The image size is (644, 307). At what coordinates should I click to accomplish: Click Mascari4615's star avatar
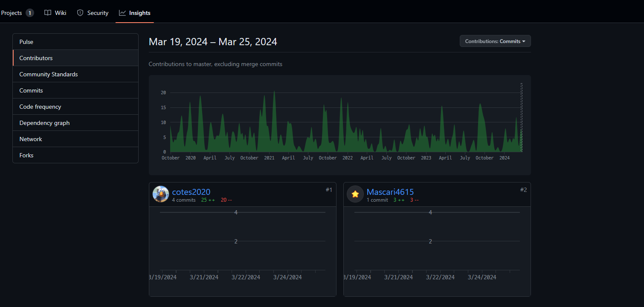point(355,194)
